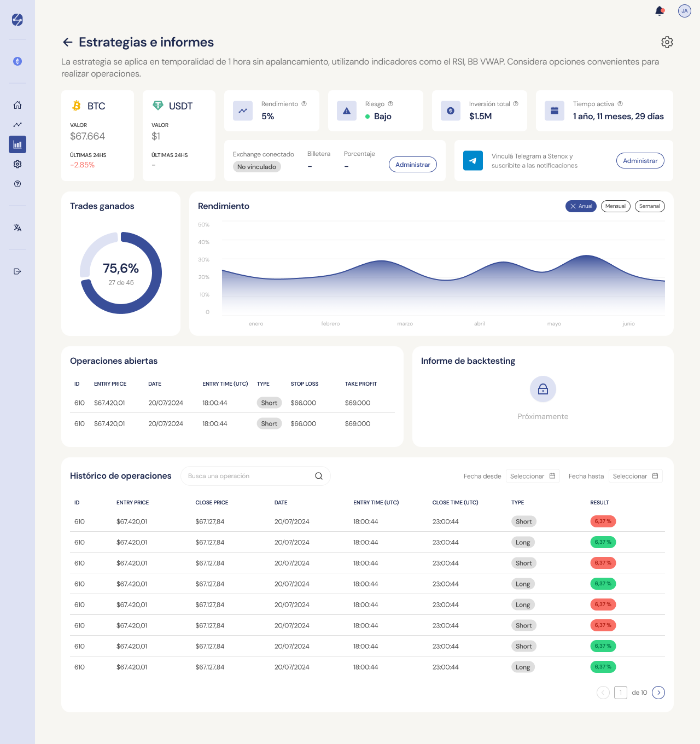The height and width of the screenshot is (744, 700).
Task: Open the notifications bell
Action: click(x=660, y=11)
